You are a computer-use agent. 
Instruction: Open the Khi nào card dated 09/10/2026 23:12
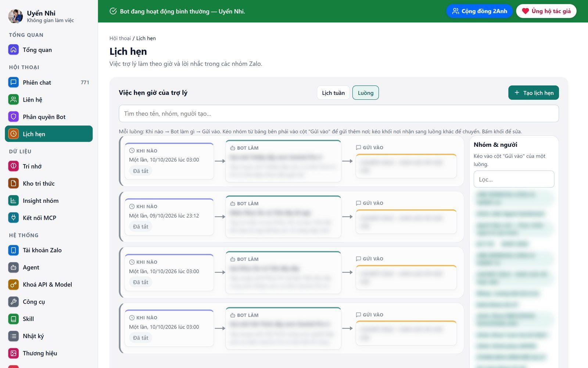click(169, 217)
